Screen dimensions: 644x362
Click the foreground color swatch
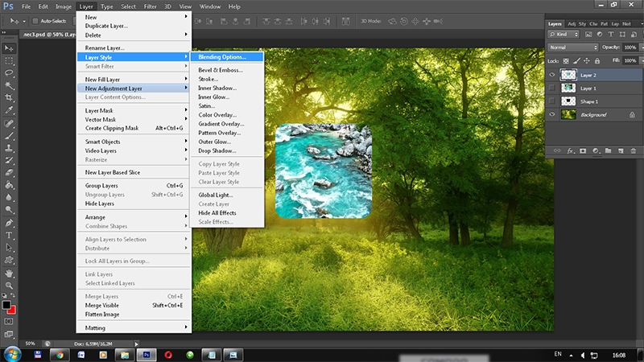[6, 305]
